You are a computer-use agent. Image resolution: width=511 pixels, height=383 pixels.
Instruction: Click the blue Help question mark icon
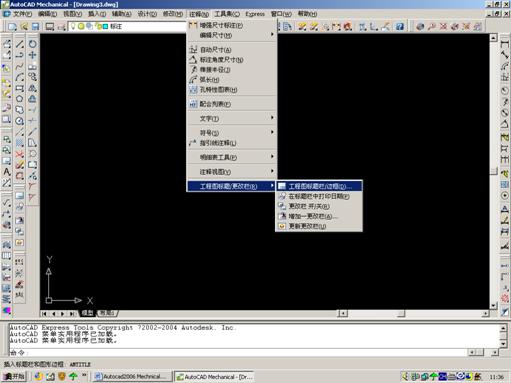coord(399,27)
